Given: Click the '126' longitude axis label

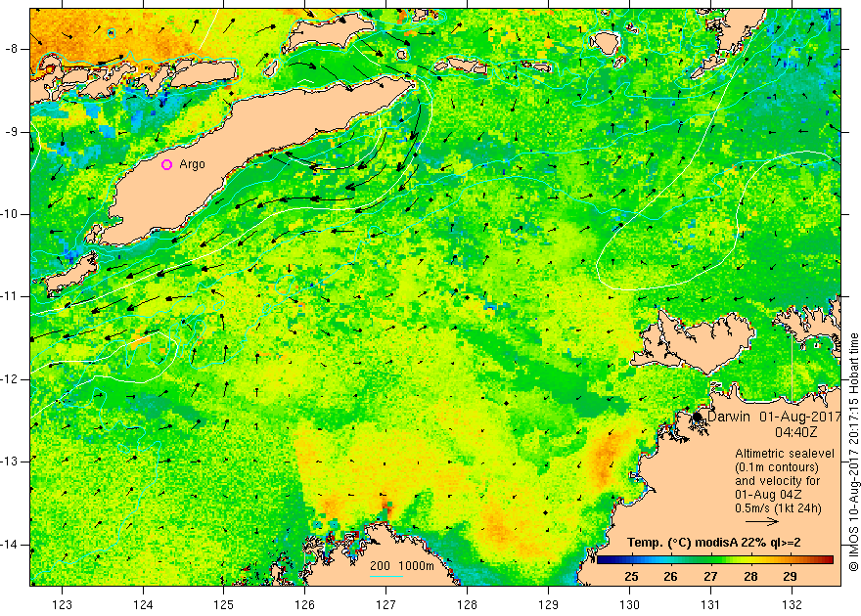Looking at the screenshot, I should coord(305,605).
